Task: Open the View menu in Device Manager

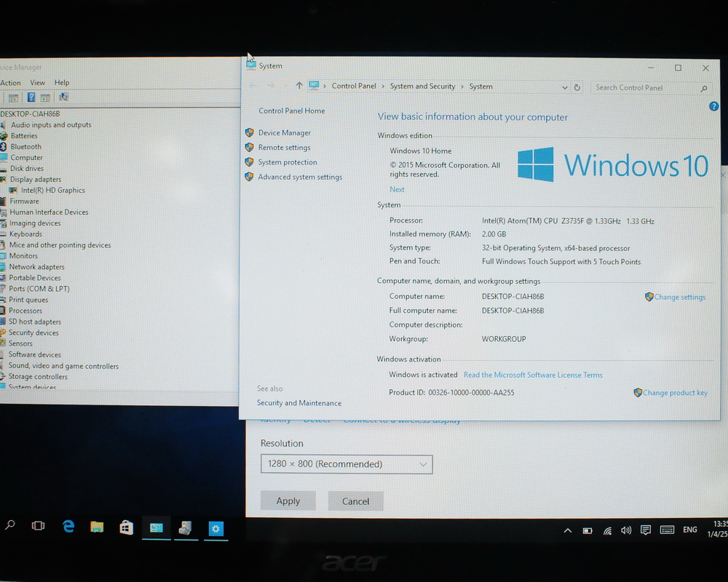Action: pyautogui.click(x=38, y=83)
